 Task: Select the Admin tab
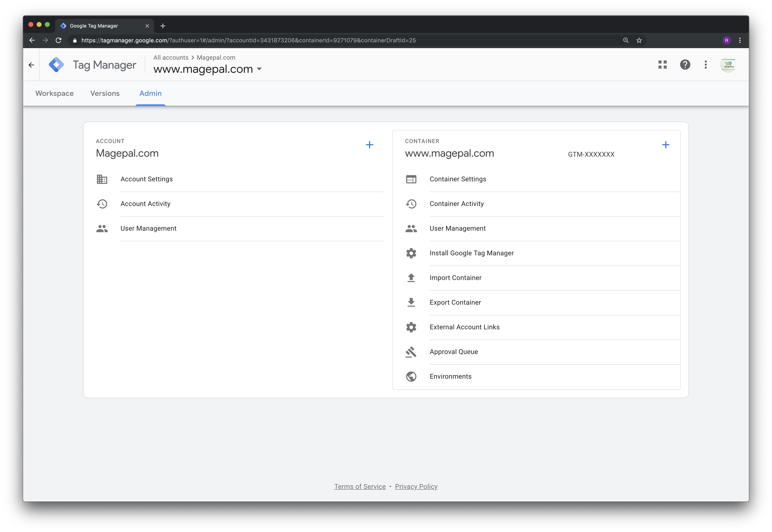point(150,94)
